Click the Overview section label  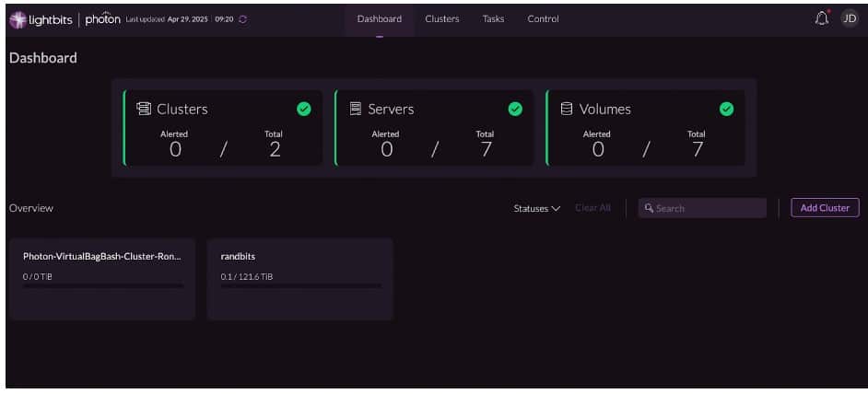[x=31, y=208]
